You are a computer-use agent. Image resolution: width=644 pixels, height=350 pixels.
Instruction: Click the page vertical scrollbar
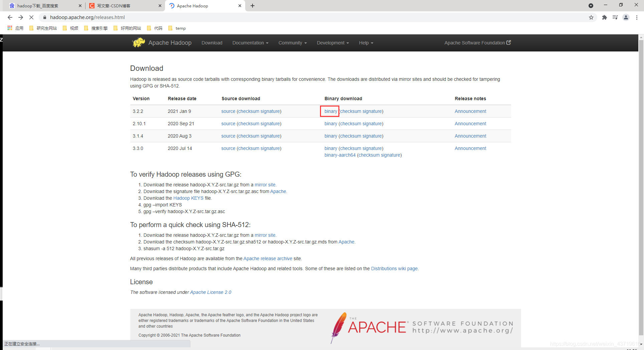(641, 187)
